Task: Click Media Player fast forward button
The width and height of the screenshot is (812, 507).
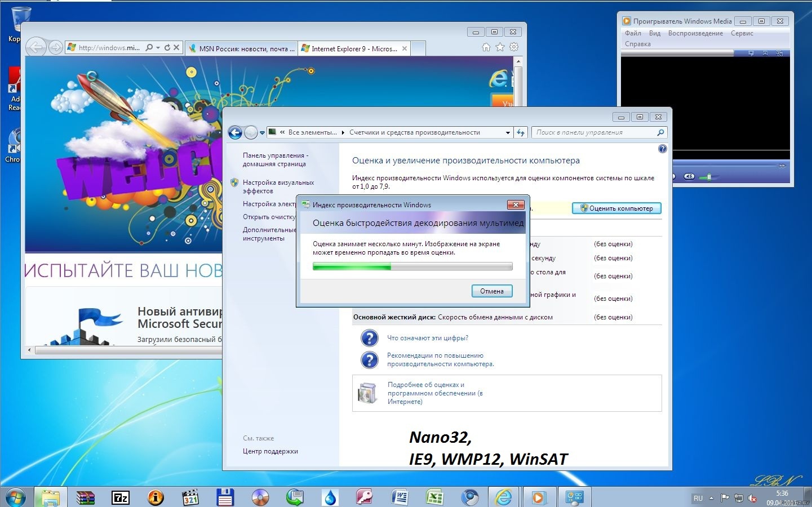Action: click(x=782, y=166)
